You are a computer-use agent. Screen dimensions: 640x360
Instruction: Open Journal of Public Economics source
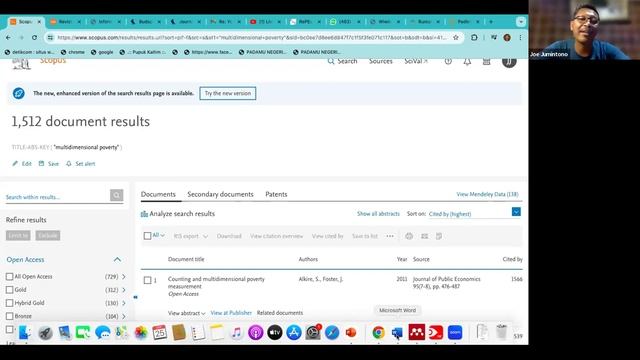tap(447, 279)
